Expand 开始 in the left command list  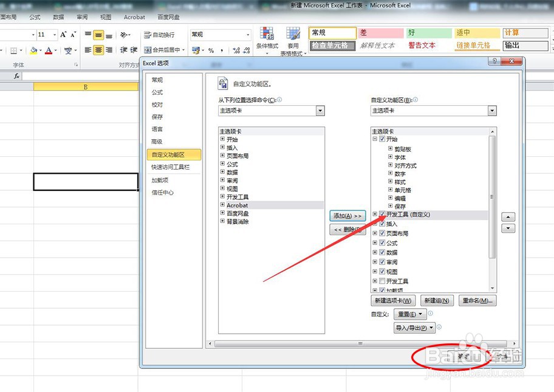click(222, 139)
